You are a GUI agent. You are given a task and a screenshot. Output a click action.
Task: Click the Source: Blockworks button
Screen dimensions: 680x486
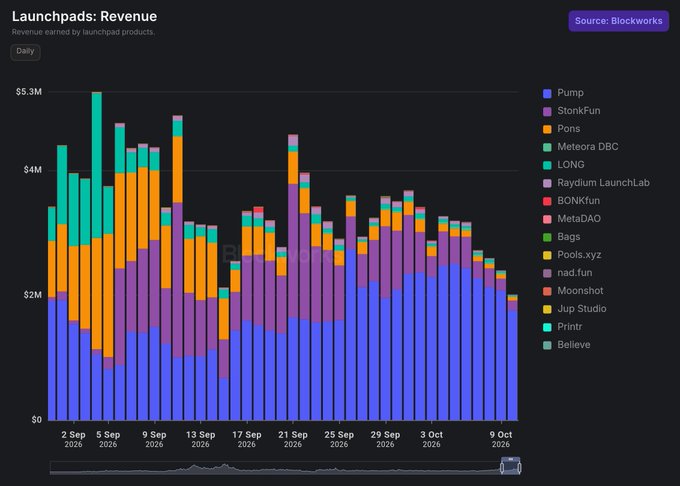[618, 21]
